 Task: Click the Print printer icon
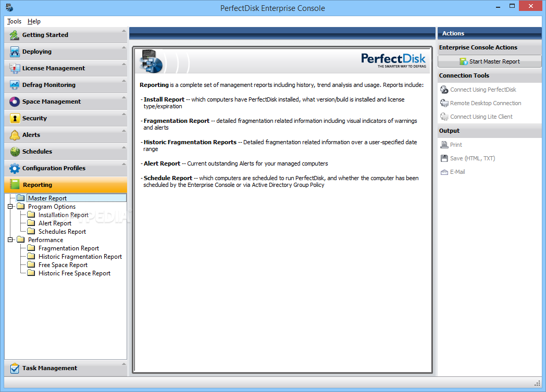444,145
